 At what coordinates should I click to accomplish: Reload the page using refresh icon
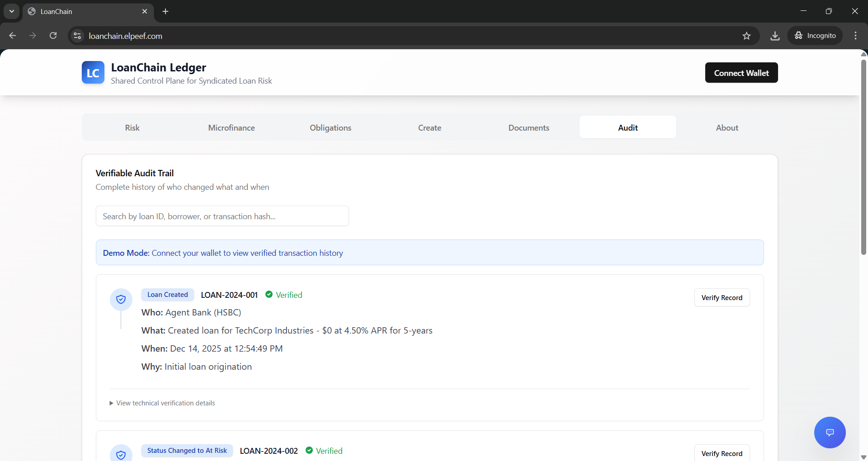click(x=53, y=36)
